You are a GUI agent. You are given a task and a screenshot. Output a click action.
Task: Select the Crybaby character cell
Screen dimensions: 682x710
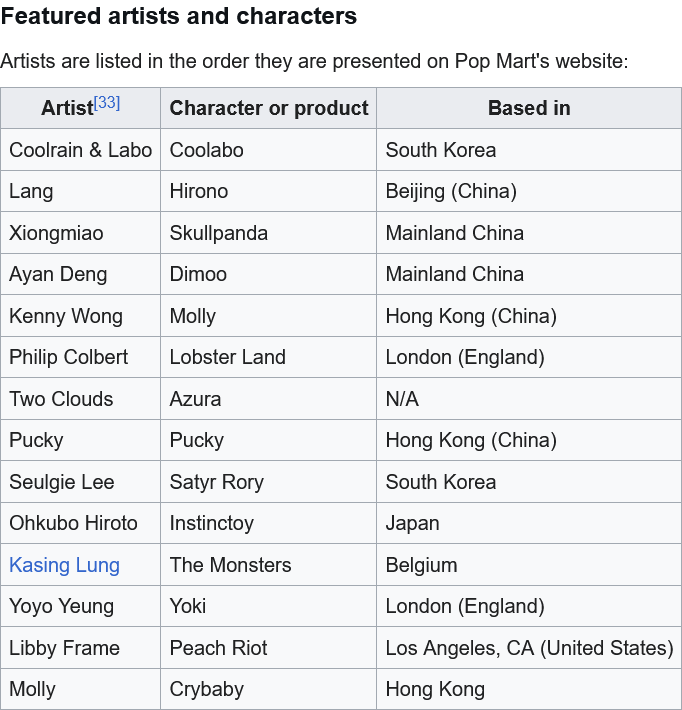tap(207, 689)
